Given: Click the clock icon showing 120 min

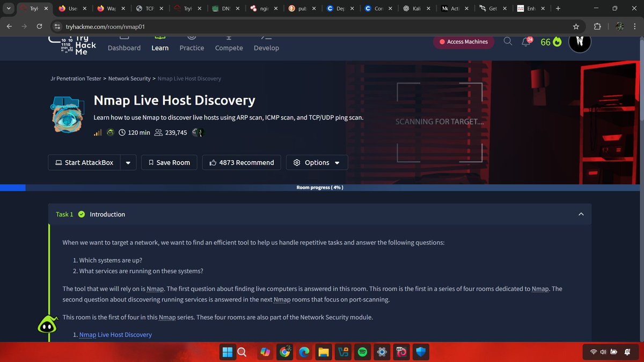Looking at the screenshot, I should [122, 132].
